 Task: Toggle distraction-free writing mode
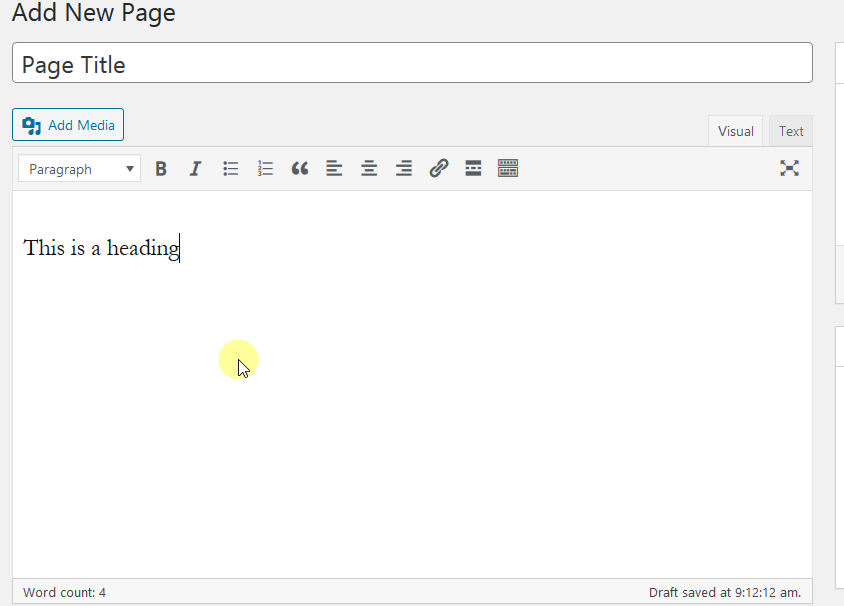pos(789,168)
